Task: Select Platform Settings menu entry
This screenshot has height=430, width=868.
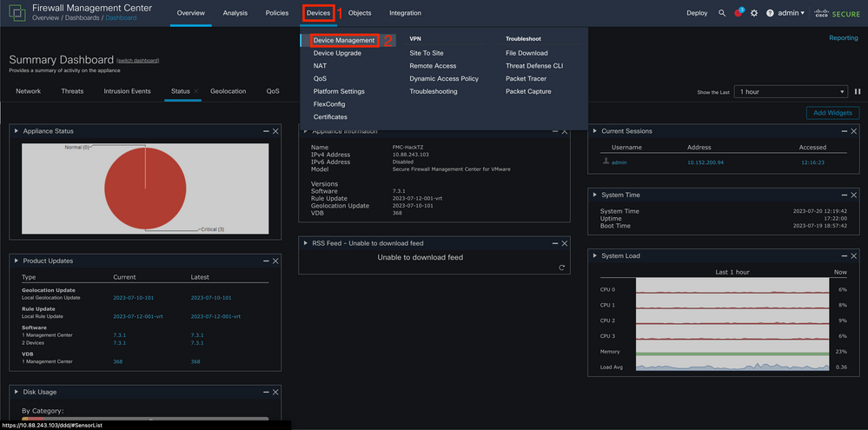Action: (339, 91)
